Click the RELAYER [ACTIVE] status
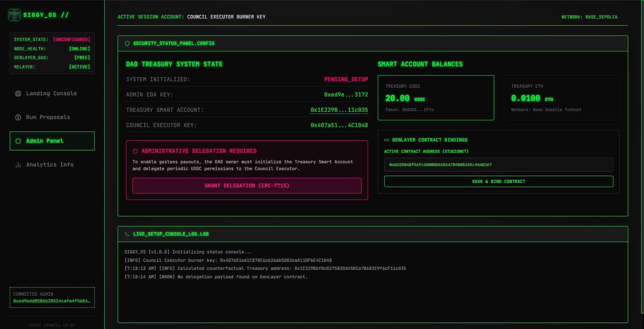 pyautogui.click(x=80, y=67)
